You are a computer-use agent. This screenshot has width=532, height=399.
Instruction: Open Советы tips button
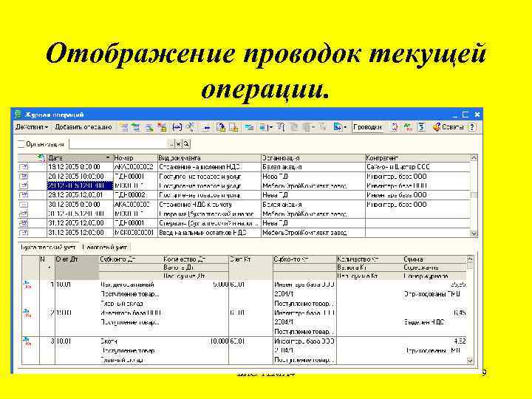(x=449, y=127)
